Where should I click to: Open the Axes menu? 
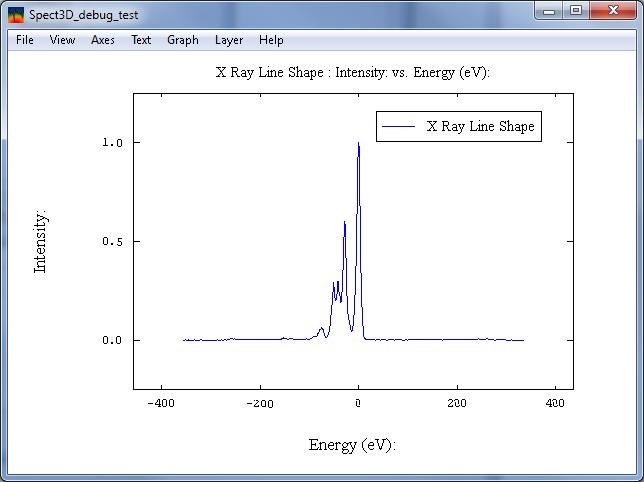pyautogui.click(x=103, y=40)
